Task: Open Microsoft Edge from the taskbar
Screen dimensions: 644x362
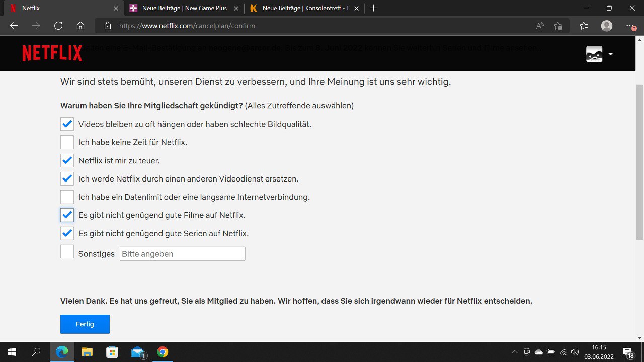Action: click(x=62, y=352)
